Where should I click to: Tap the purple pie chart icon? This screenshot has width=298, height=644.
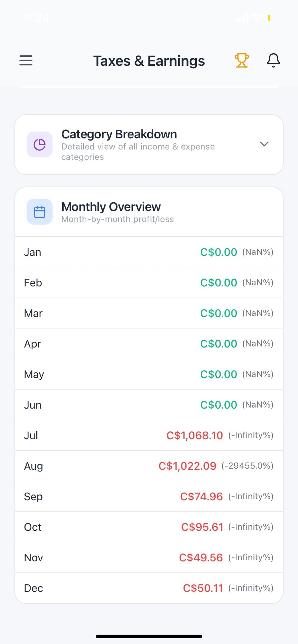tap(40, 144)
